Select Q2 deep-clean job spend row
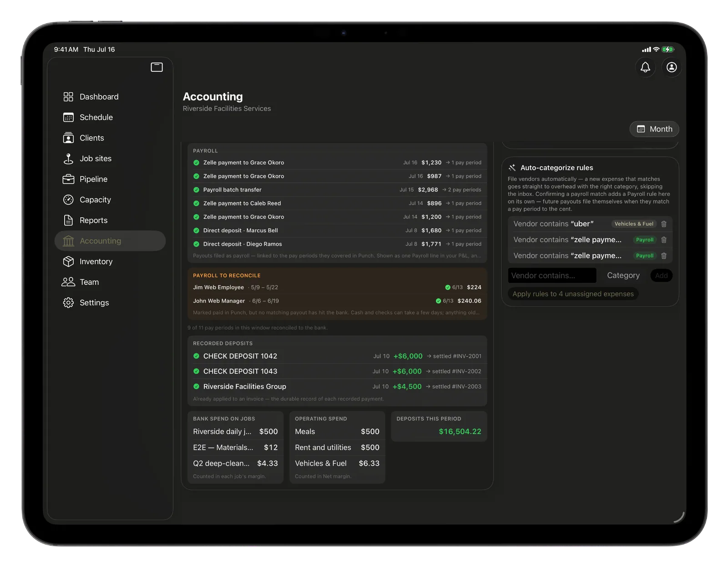Viewport: 728px width, 566px height. 235,464
